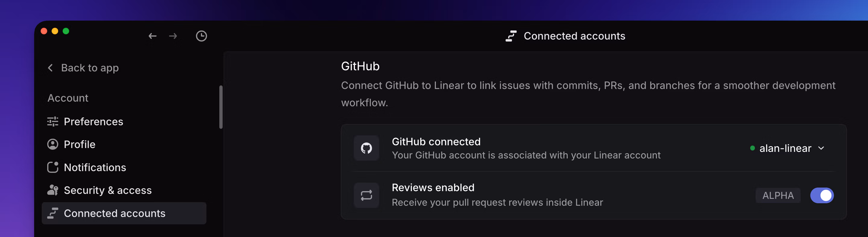Expand the alan-linear account dropdown
Screen dimensions: 868x237
[787, 148]
